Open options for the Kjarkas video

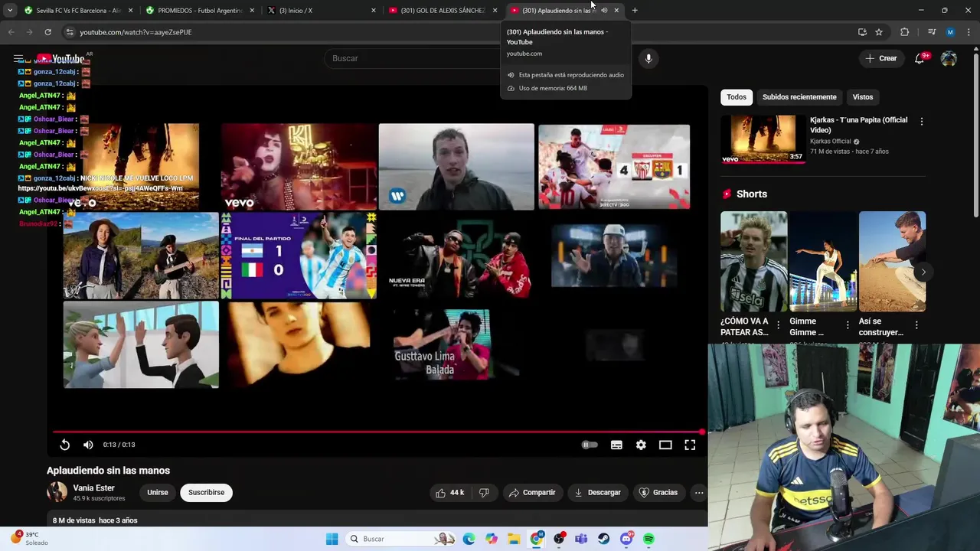(x=921, y=122)
